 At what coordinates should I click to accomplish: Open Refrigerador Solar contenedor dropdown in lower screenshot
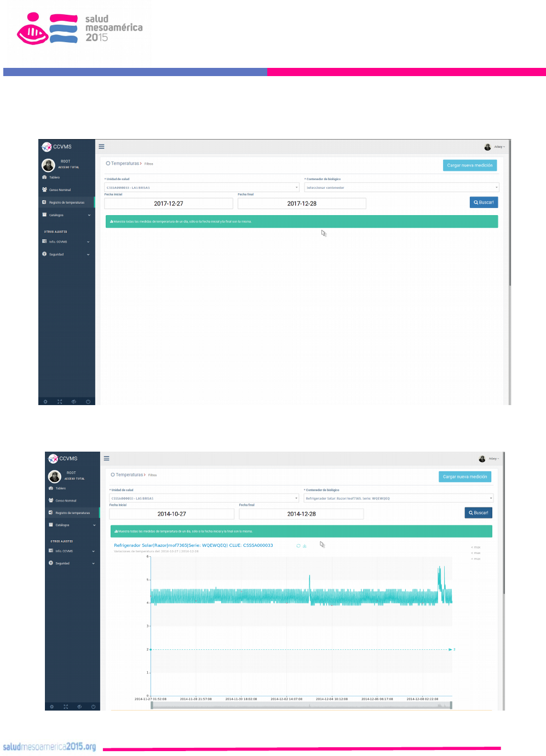click(x=399, y=498)
